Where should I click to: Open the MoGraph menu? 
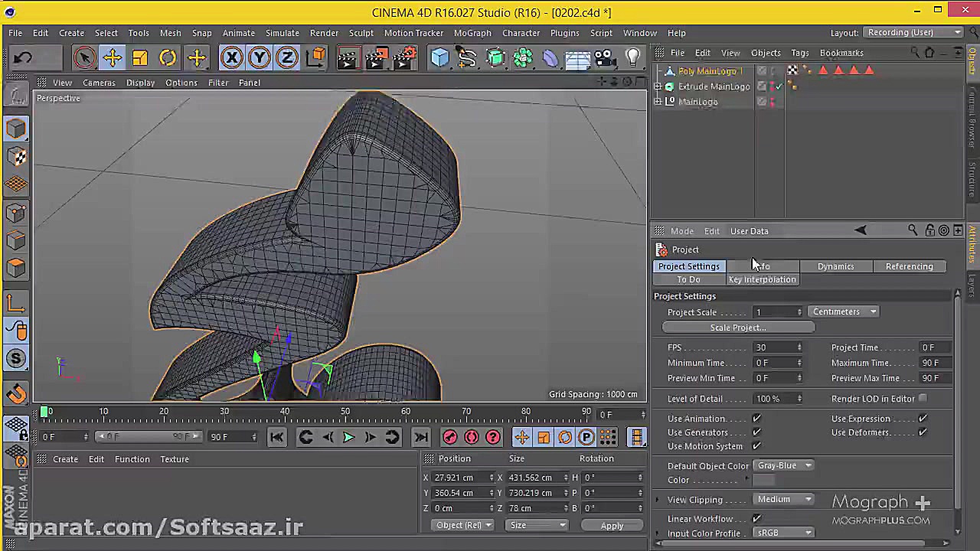coord(472,32)
